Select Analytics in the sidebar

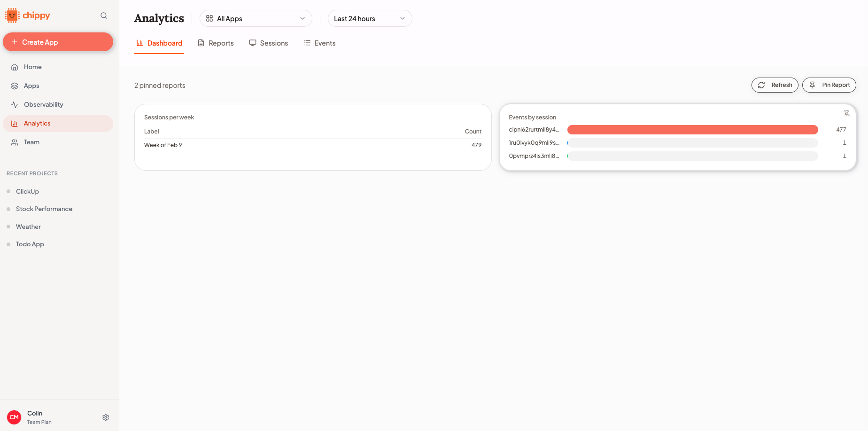click(58, 123)
